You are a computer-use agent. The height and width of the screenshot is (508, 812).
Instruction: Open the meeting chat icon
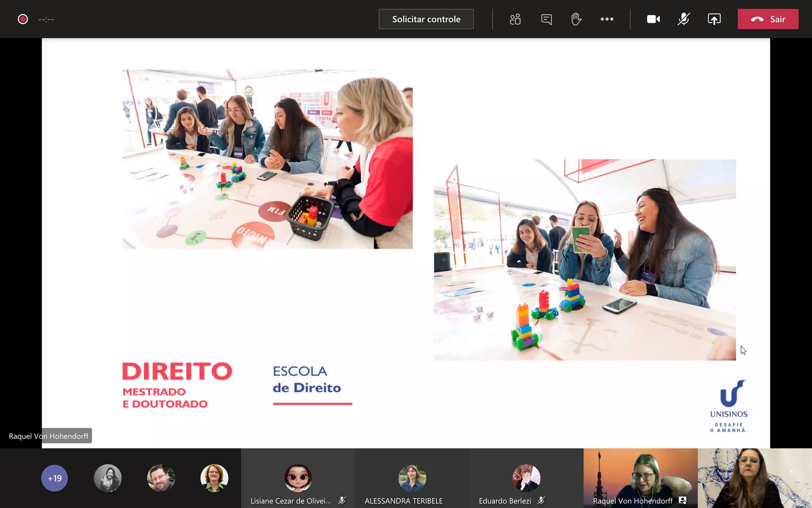pos(546,19)
